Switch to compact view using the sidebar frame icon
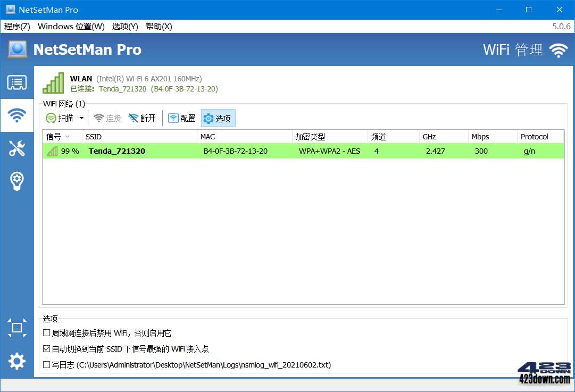Screen dimensions: 575x392 pos(16,328)
